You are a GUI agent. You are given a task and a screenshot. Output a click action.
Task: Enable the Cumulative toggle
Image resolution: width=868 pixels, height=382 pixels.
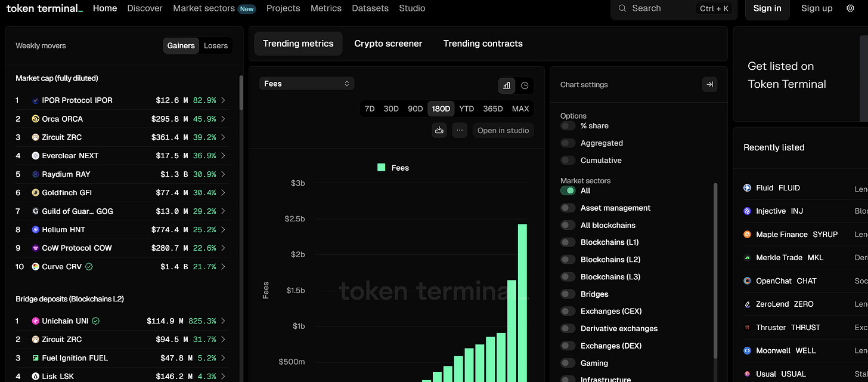(x=568, y=161)
